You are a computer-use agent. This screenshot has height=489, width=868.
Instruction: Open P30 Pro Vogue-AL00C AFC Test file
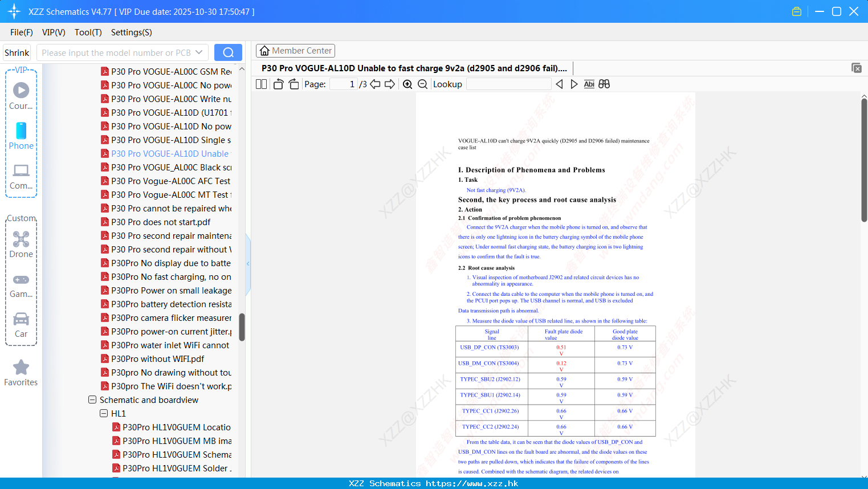[166, 181]
